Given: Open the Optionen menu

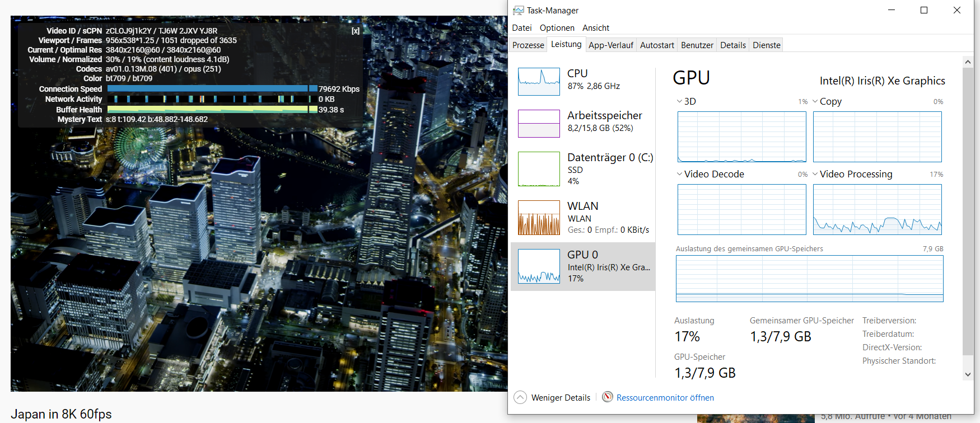Looking at the screenshot, I should (557, 28).
